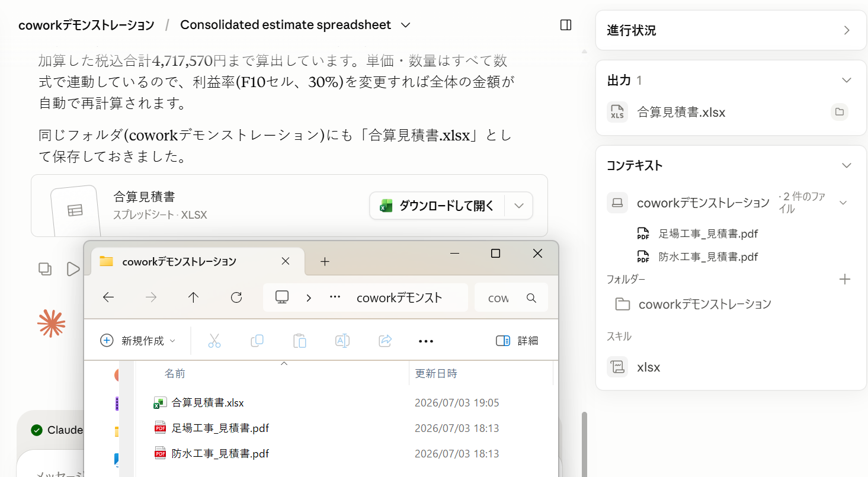Add a folder with the plus icon

pyautogui.click(x=845, y=279)
